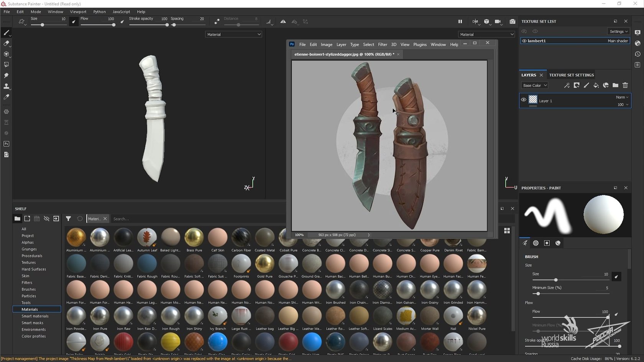Expand paint brush tool options arrow
644x362 pixels.
[10, 36]
